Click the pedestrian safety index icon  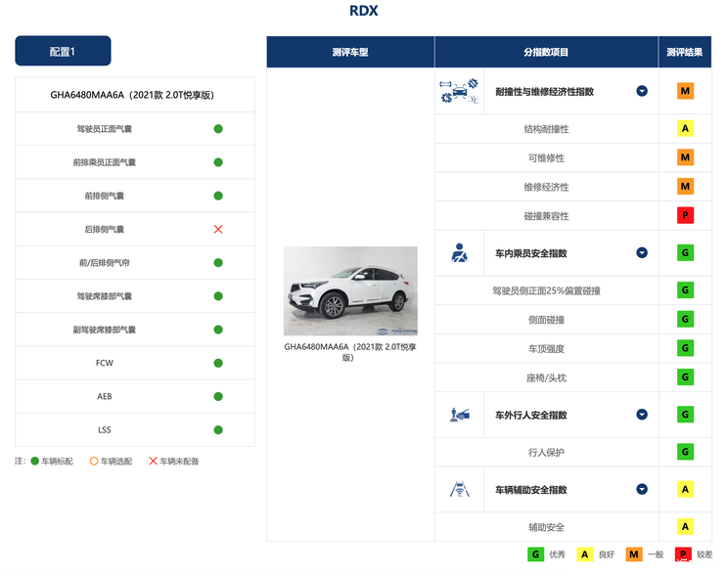[x=459, y=415]
